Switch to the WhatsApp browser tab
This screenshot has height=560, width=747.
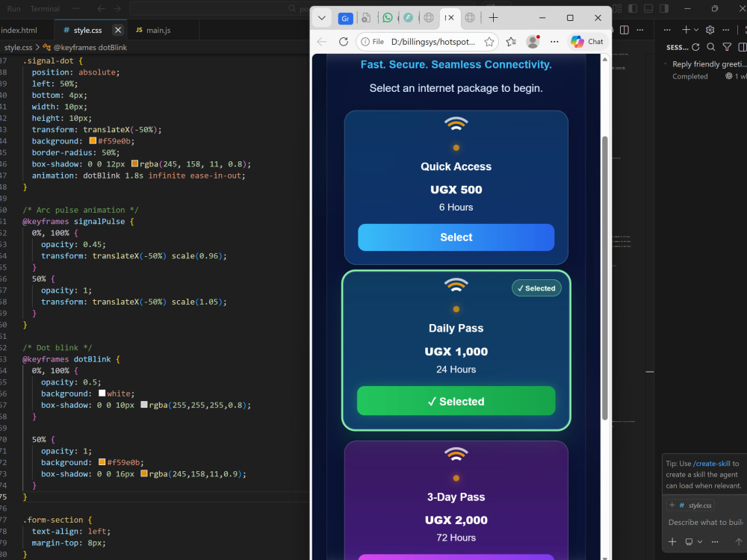pos(388,18)
